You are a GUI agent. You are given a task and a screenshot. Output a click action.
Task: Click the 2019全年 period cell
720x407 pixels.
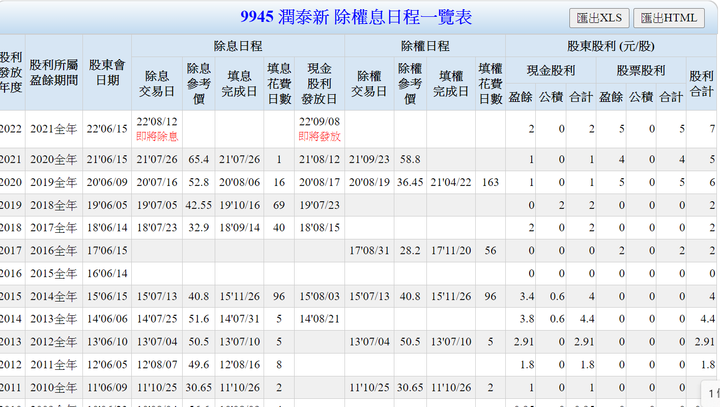point(54,182)
